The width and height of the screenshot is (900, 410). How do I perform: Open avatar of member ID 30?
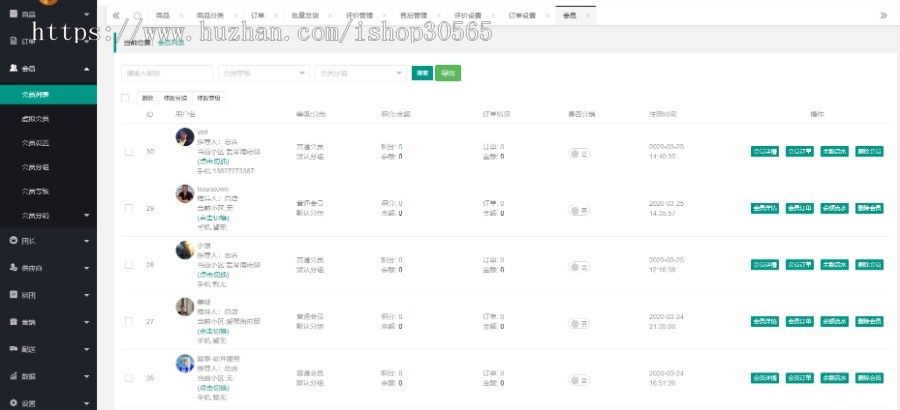185,137
